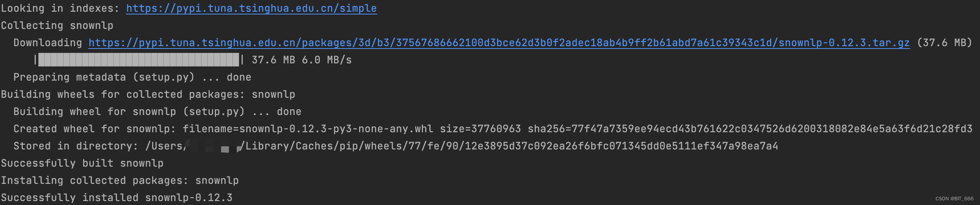Click 'Installing collected packages: snownlp' line
The image size is (980, 205).
120,180
